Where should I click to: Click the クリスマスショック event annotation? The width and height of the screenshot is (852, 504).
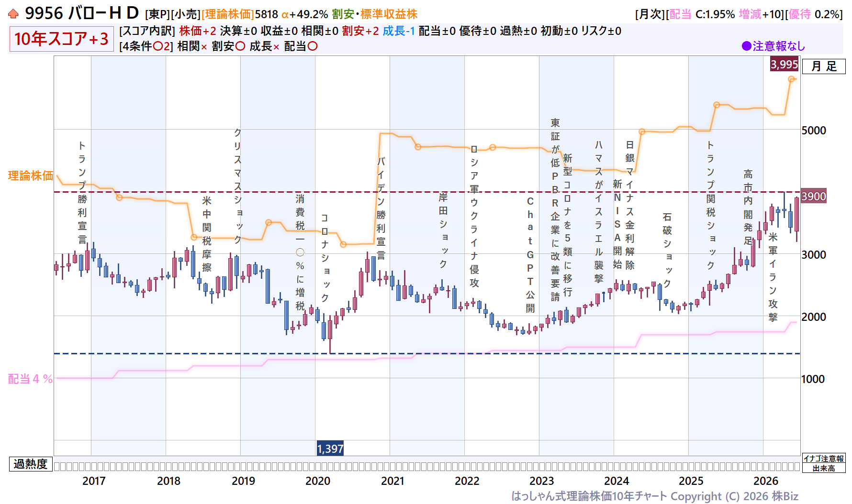[237, 186]
